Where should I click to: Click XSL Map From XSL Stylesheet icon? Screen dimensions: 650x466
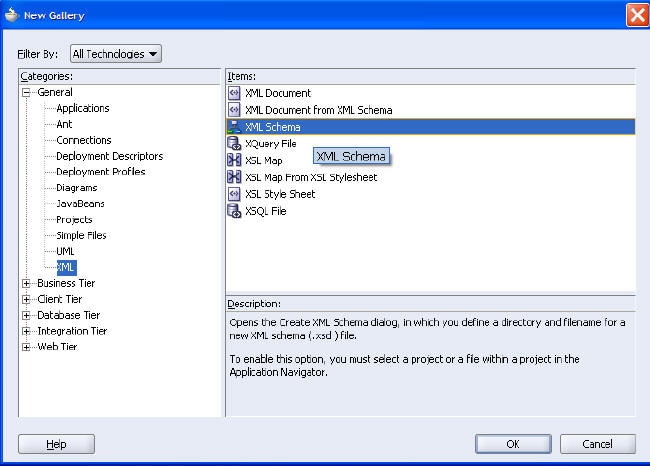pos(234,177)
